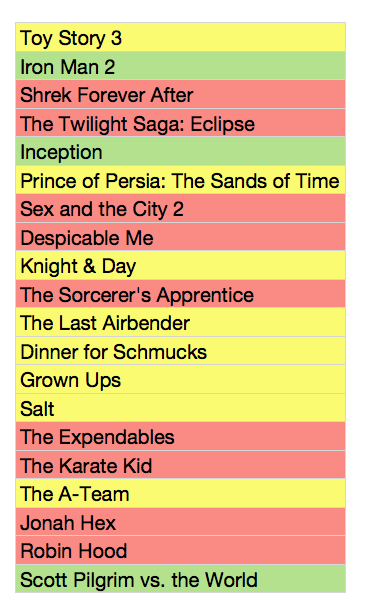The width and height of the screenshot is (378, 612).
Task: Select the Knight & Day cell
Action: tap(180, 265)
